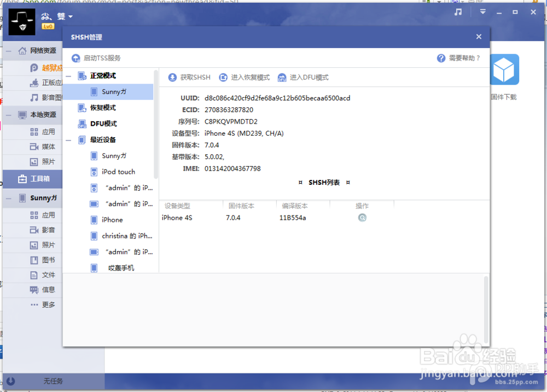This screenshot has height=392, width=547.
Task: Click the music note icon in title bar
Action: click(x=458, y=12)
